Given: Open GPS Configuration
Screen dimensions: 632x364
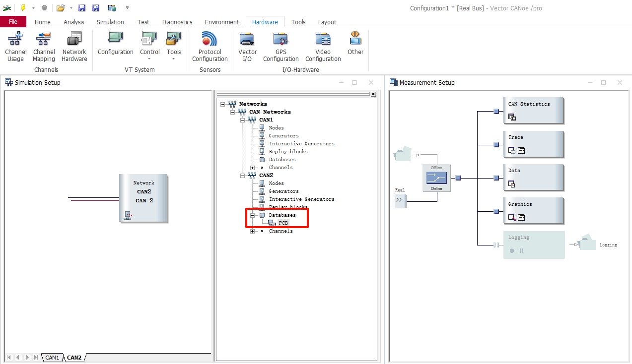Looking at the screenshot, I should 281,46.
